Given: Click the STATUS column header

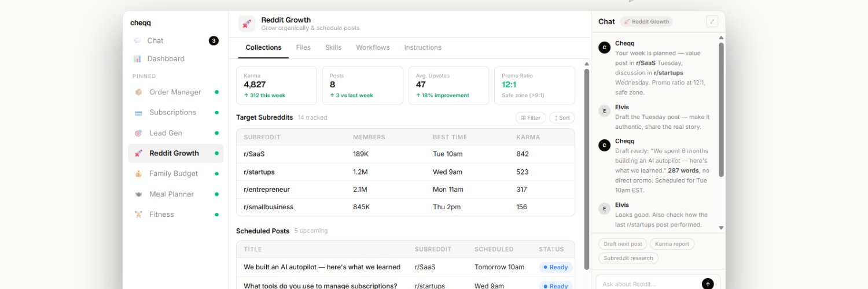Looking at the screenshot, I should coord(551,250).
